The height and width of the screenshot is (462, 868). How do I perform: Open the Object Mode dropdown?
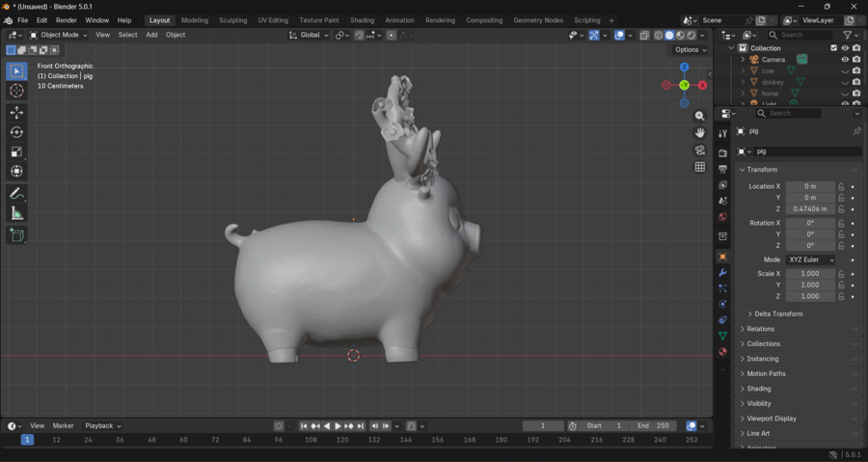click(59, 35)
